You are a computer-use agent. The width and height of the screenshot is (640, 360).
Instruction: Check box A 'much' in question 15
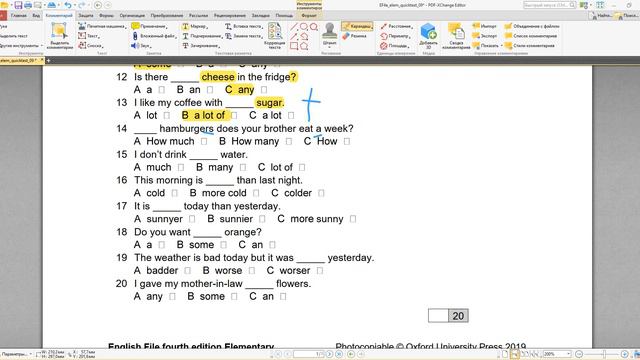point(181,167)
